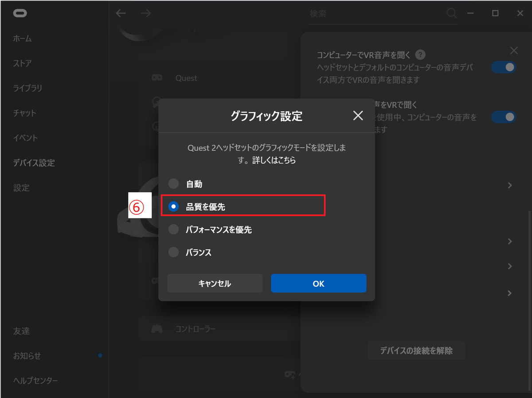532x398 pixels.
Task: Toggle コンピューターでVR音声を聞く switch
Action: tap(504, 67)
